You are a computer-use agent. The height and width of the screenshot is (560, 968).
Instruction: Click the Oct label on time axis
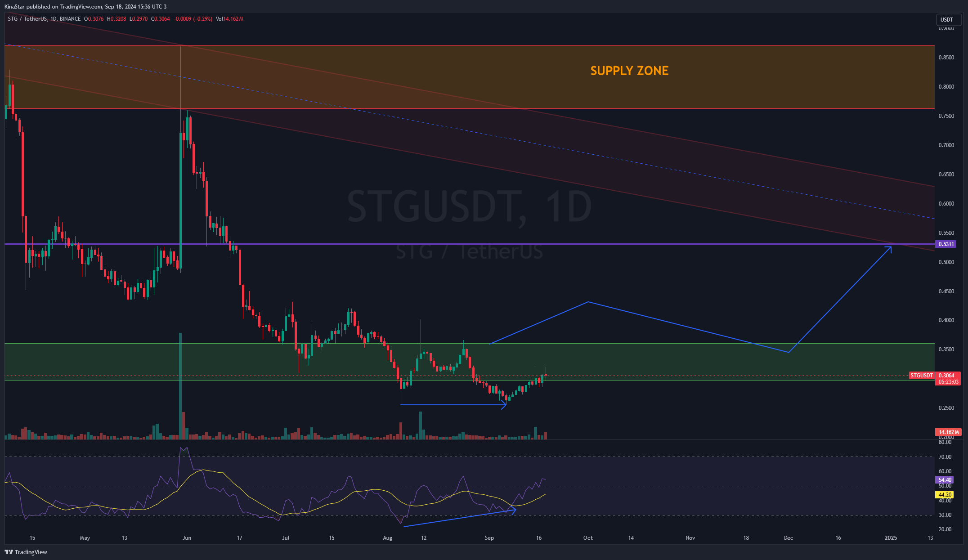pyautogui.click(x=588, y=538)
